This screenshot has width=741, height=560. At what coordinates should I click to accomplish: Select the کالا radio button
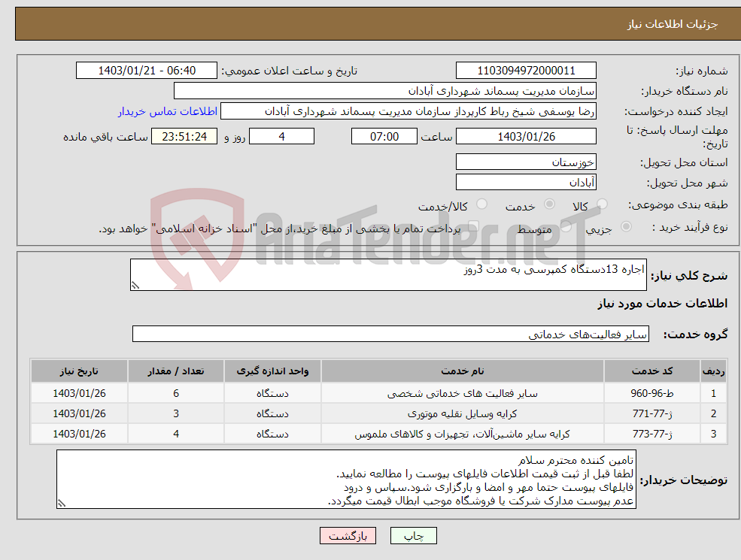[x=602, y=204]
